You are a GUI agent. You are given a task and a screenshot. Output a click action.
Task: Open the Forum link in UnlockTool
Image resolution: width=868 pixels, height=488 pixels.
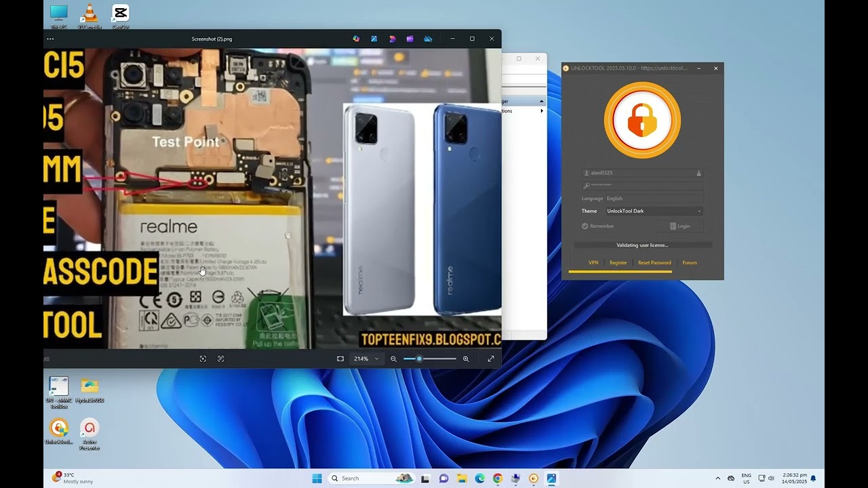[690, 262]
